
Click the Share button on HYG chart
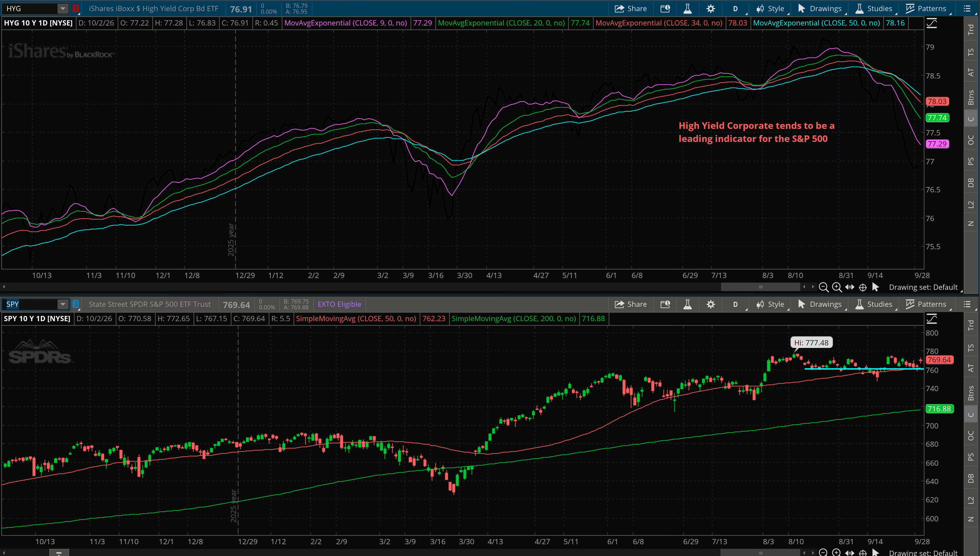[631, 9]
